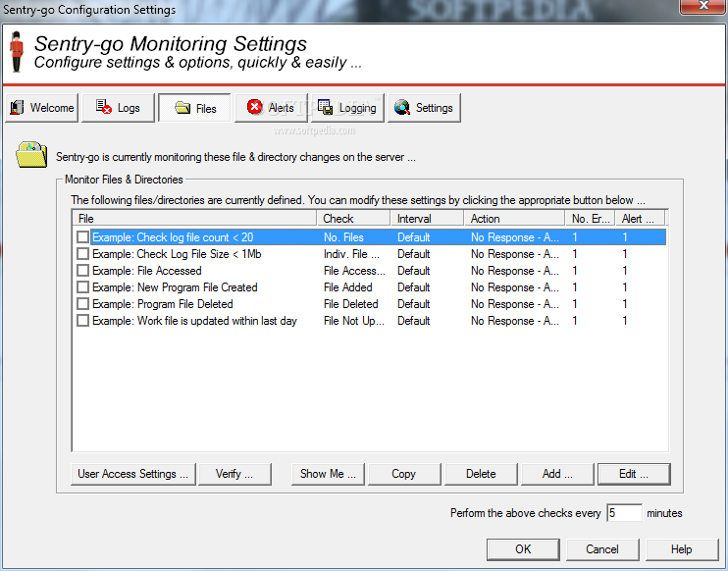Switch to the Settings tab

pos(425,108)
